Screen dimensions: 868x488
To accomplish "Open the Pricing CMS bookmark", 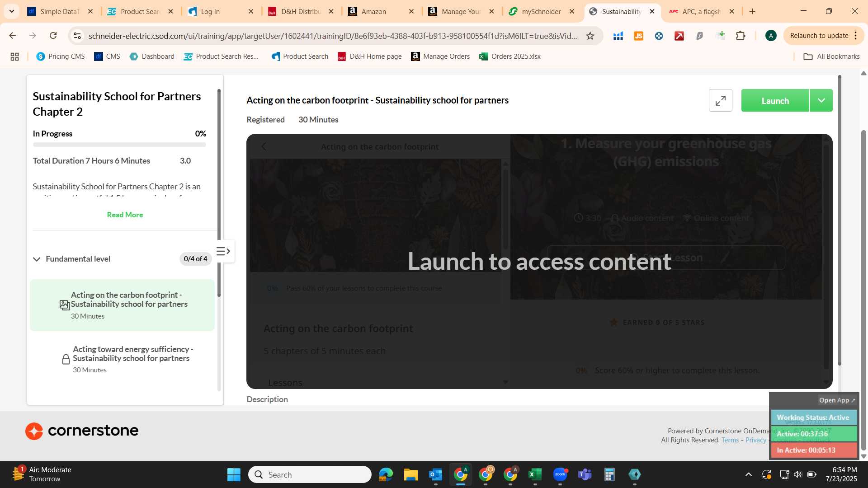I will click(61, 56).
